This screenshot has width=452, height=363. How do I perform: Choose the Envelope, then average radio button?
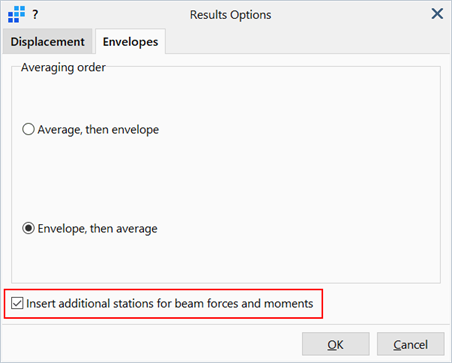pyautogui.click(x=28, y=228)
